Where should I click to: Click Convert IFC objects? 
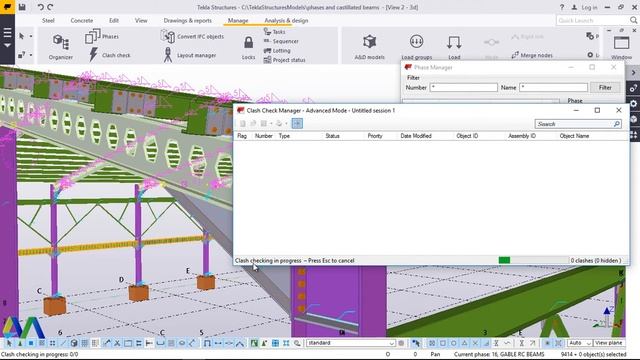click(192, 36)
